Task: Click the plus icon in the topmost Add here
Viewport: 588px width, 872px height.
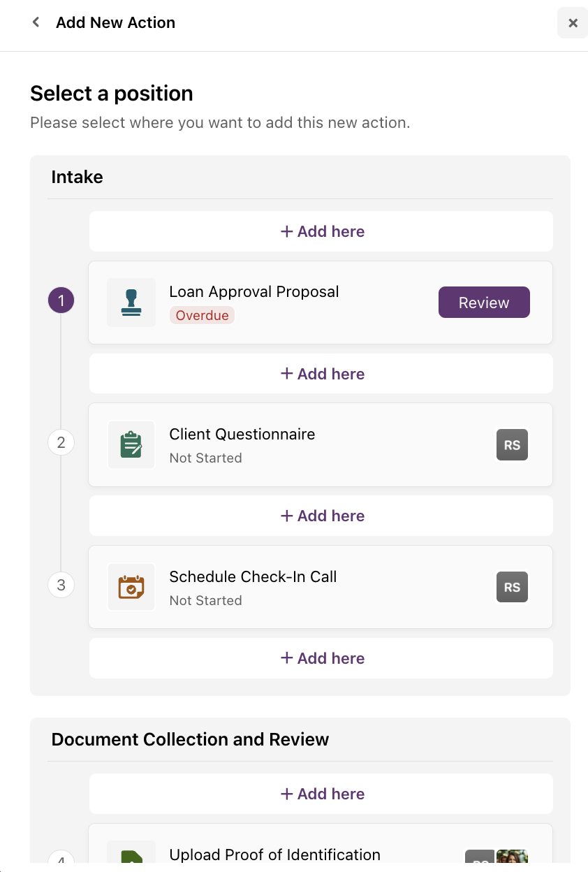Action: 286,231
